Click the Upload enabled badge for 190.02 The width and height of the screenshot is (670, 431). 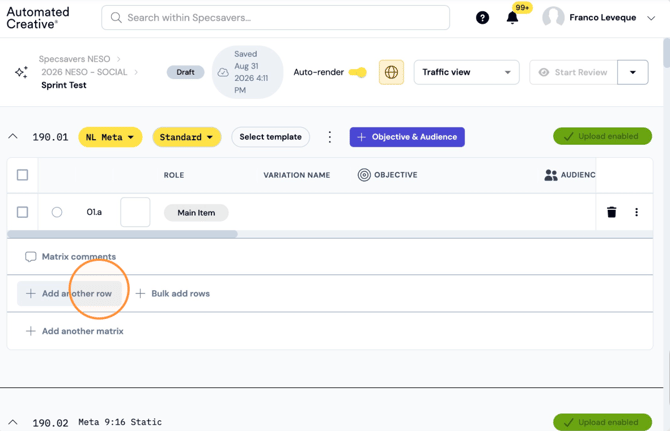(602, 422)
